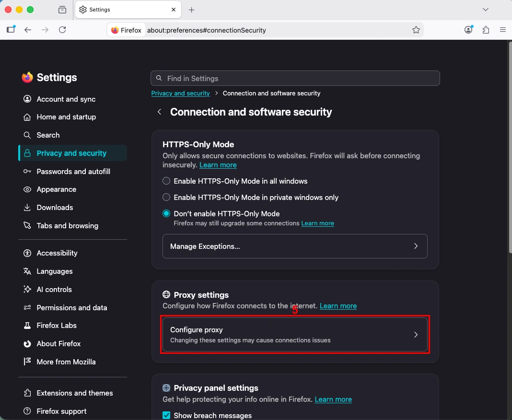Click the Firefox identity badge in the URL bar
Image resolution: width=512 pixels, height=420 pixels.
127,30
